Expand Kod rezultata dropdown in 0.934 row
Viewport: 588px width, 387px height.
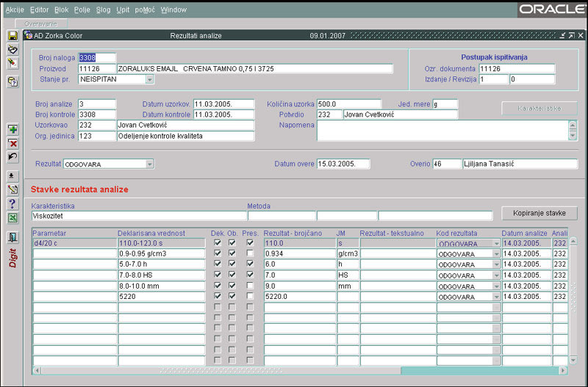pos(497,254)
